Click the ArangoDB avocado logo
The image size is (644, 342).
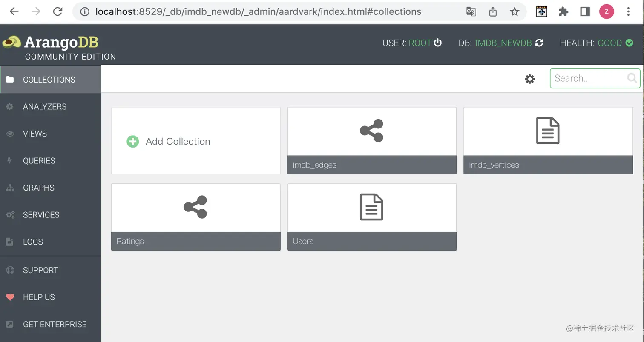tap(11, 42)
